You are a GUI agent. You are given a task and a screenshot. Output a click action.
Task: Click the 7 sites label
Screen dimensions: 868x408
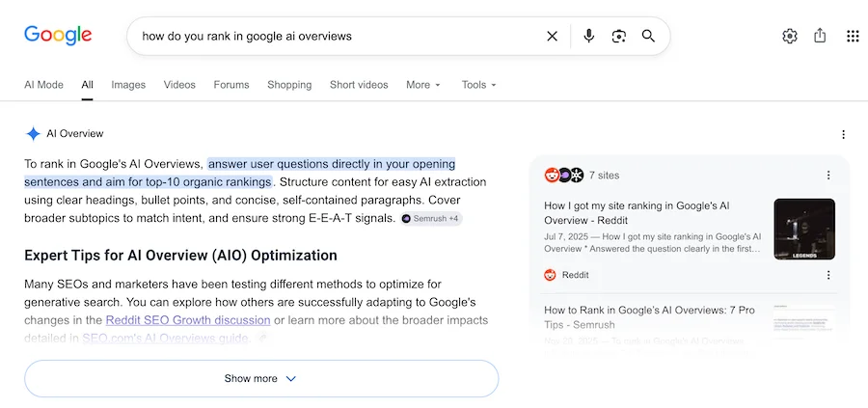pos(604,176)
